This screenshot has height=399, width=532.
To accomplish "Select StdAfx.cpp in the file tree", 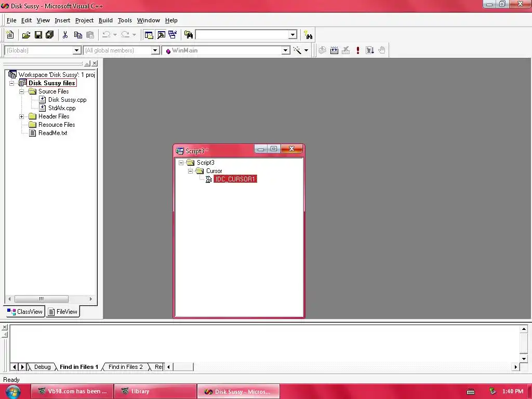I will [62, 108].
